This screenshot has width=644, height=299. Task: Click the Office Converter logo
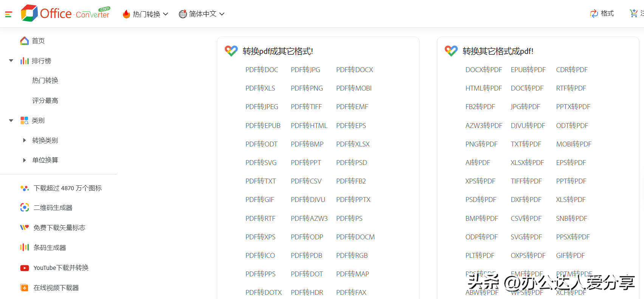click(65, 13)
